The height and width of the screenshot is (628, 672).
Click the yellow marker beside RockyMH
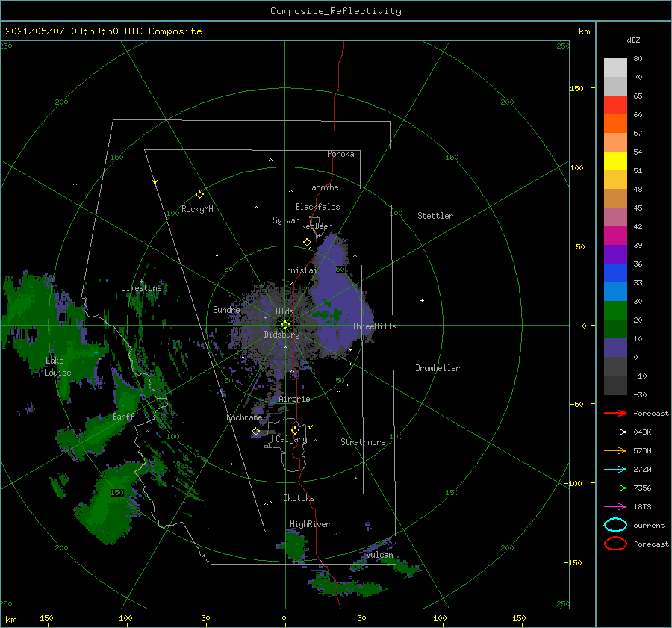[199, 195]
